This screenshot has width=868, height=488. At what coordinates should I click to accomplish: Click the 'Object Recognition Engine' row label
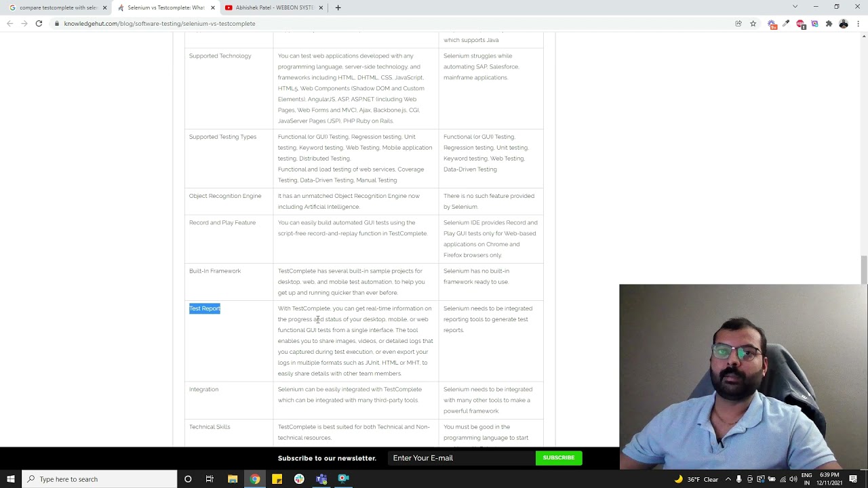click(x=225, y=196)
